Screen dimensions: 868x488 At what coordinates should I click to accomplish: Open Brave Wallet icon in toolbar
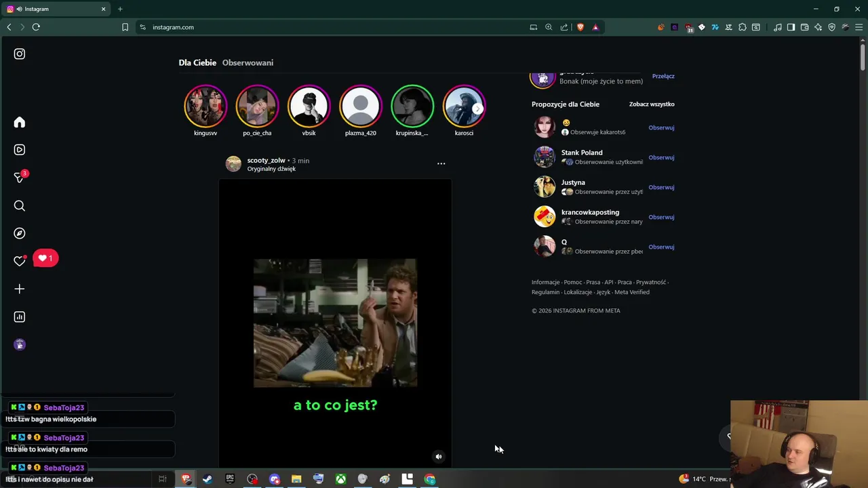click(804, 27)
